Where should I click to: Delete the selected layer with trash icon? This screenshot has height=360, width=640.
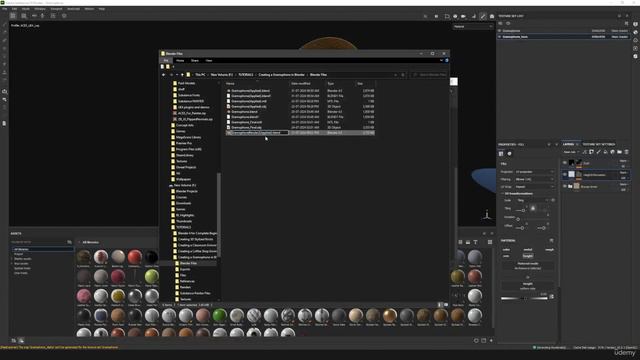pos(627,152)
